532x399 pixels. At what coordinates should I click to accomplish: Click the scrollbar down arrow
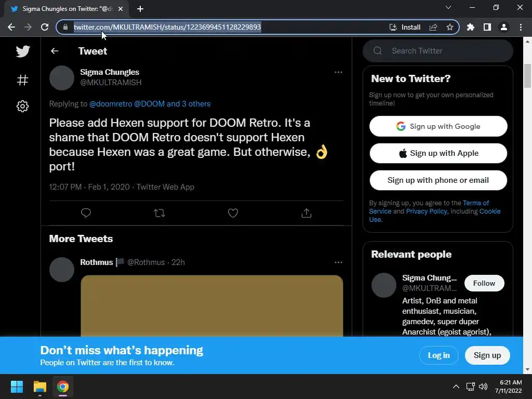pos(527,369)
